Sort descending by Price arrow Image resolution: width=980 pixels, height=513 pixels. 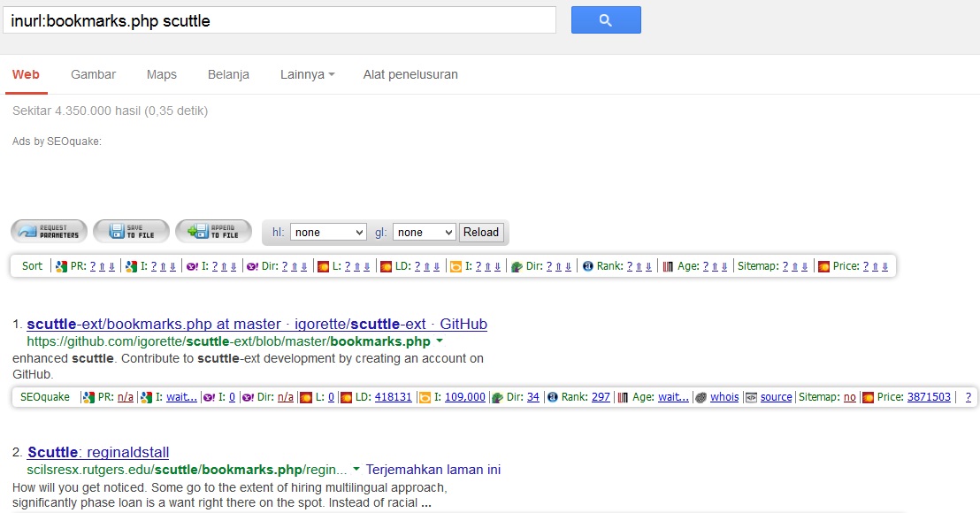885,266
